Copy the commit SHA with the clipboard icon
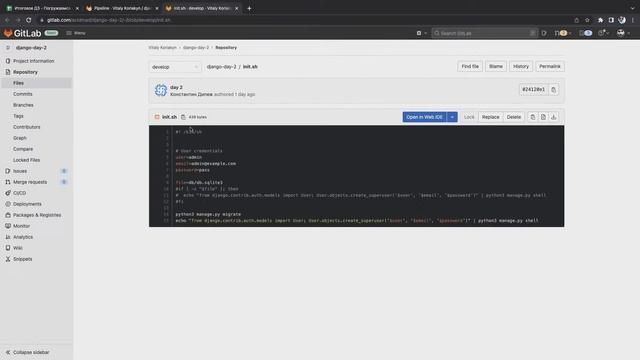The image size is (640, 360). pyautogui.click(x=553, y=90)
